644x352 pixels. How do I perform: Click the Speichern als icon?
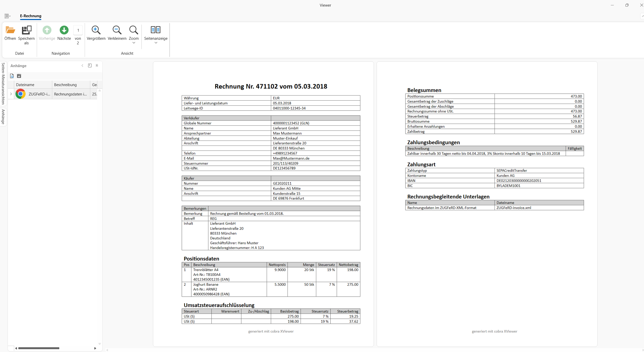(26, 30)
